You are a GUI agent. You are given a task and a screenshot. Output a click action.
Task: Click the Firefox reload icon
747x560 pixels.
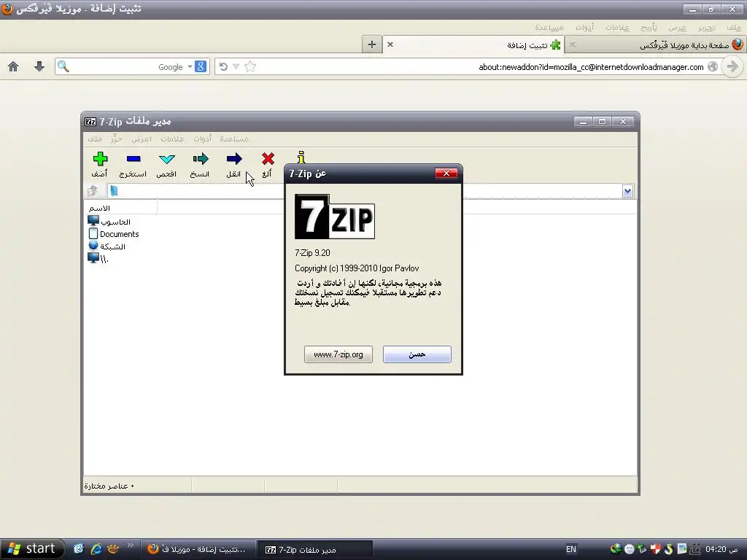223,66
